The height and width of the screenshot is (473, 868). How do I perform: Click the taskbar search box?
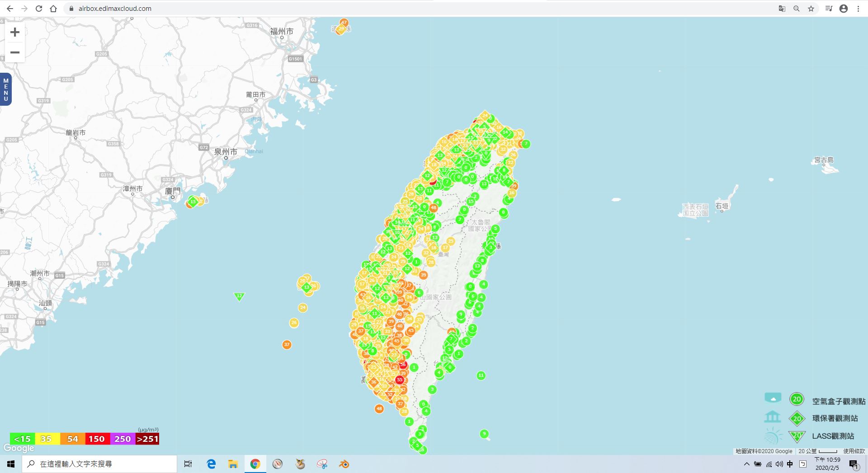point(99,464)
